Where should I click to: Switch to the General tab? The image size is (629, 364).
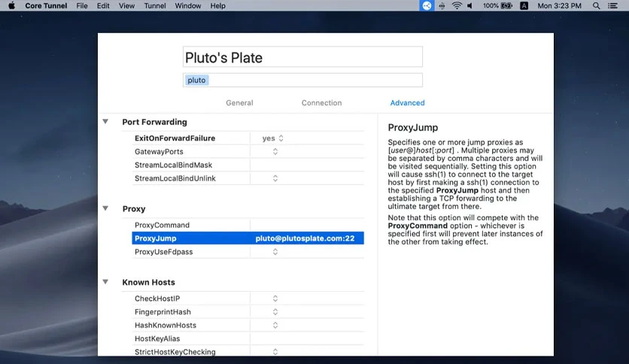pyautogui.click(x=239, y=102)
